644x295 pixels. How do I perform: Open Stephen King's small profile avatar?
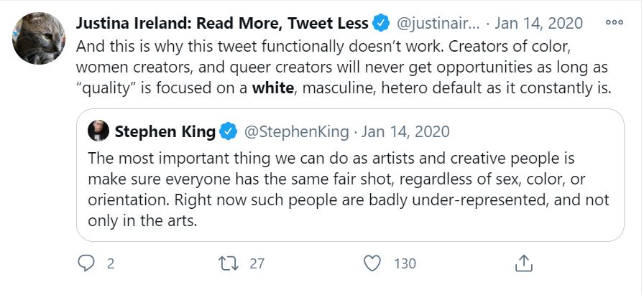pyautogui.click(x=98, y=131)
